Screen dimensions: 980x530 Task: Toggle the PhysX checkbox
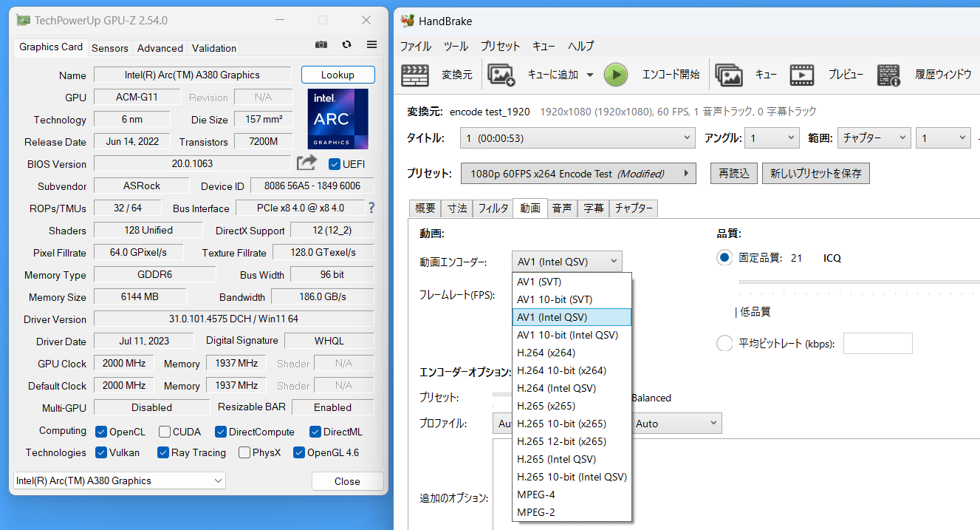(244, 452)
